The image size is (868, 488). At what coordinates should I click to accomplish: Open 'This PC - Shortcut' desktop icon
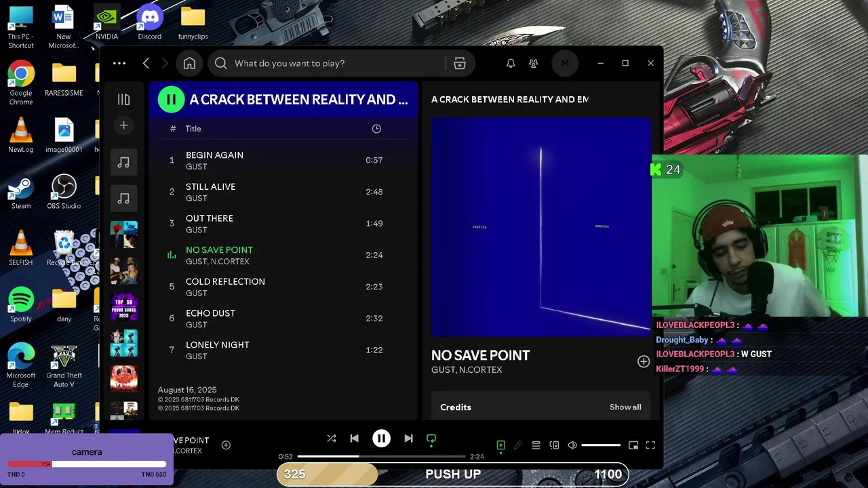[x=21, y=27]
